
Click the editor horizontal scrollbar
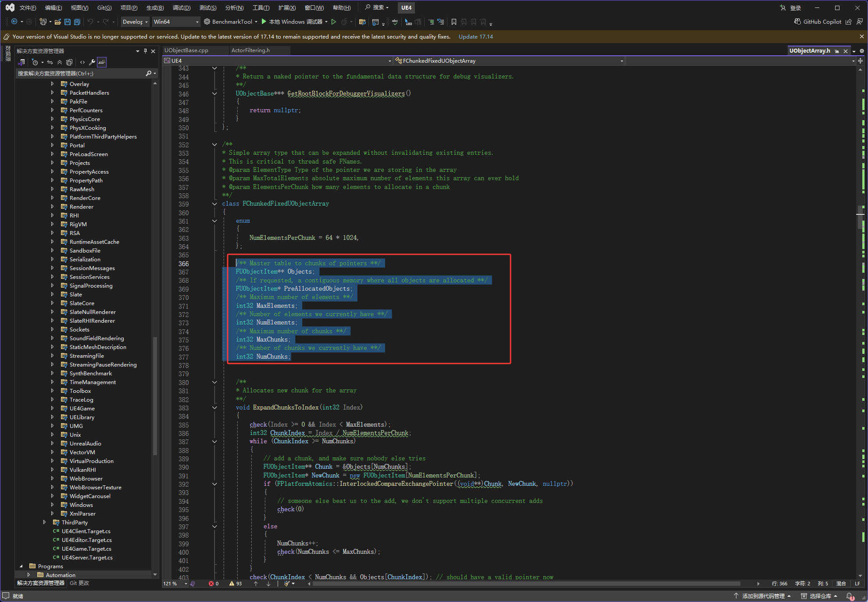526,584
